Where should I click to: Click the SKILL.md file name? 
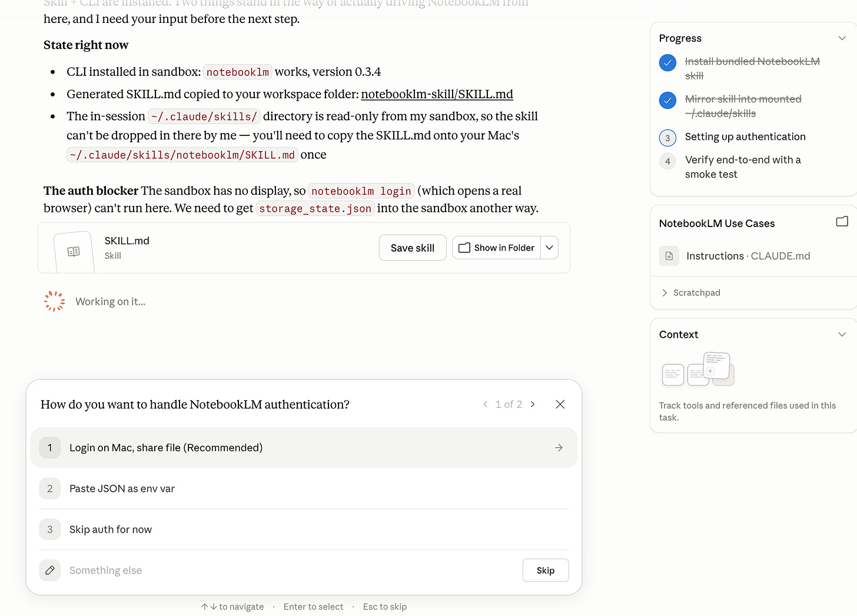[x=127, y=241]
